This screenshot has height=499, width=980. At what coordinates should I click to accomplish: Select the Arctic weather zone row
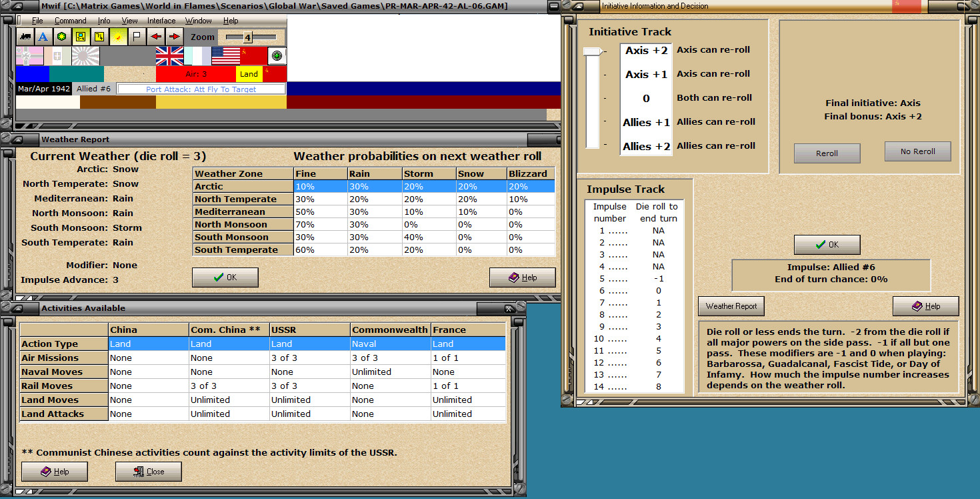pos(374,186)
